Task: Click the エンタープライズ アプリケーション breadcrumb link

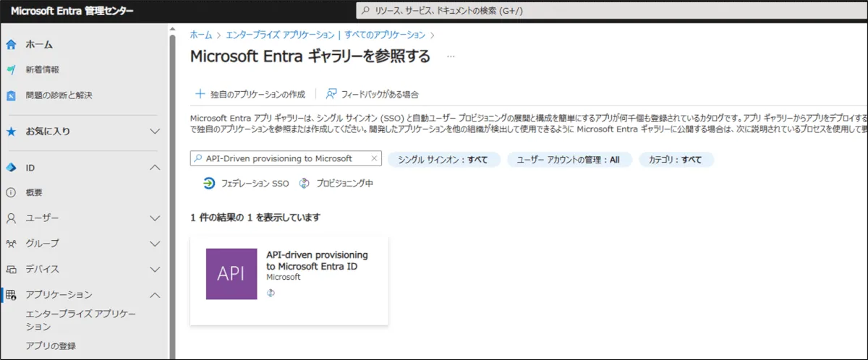Action: pyautogui.click(x=325, y=34)
